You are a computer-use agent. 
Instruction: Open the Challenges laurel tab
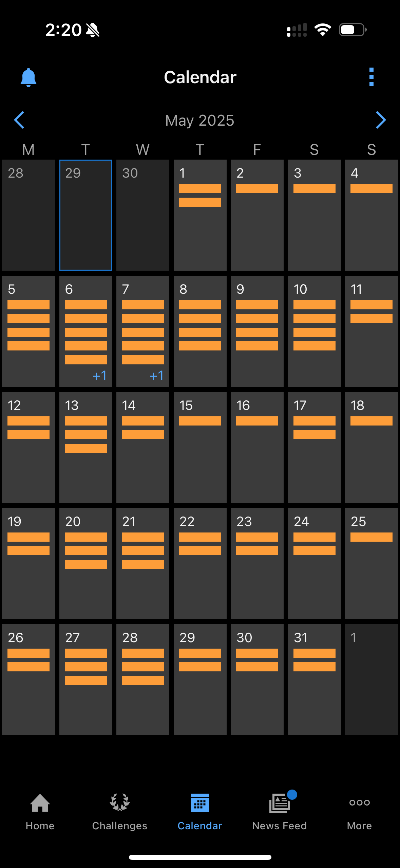pos(120,812)
